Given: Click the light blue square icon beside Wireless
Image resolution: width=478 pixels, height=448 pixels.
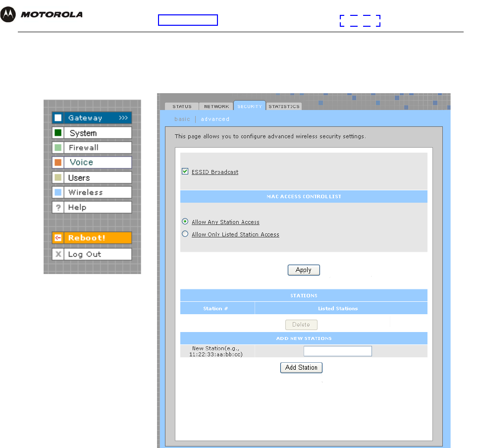Looking at the screenshot, I should pyautogui.click(x=58, y=192).
